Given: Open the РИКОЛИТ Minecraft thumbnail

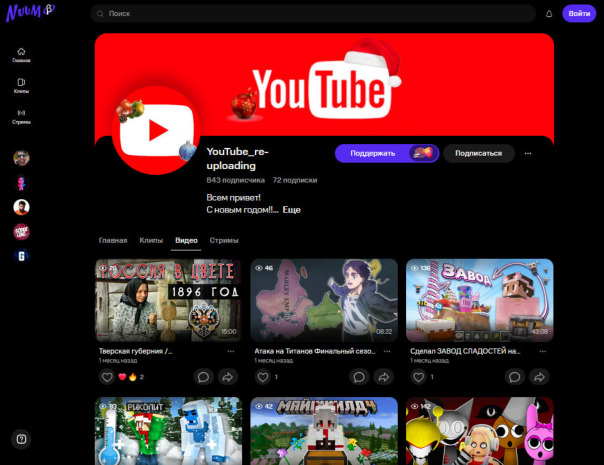Looking at the screenshot, I should pos(168,431).
